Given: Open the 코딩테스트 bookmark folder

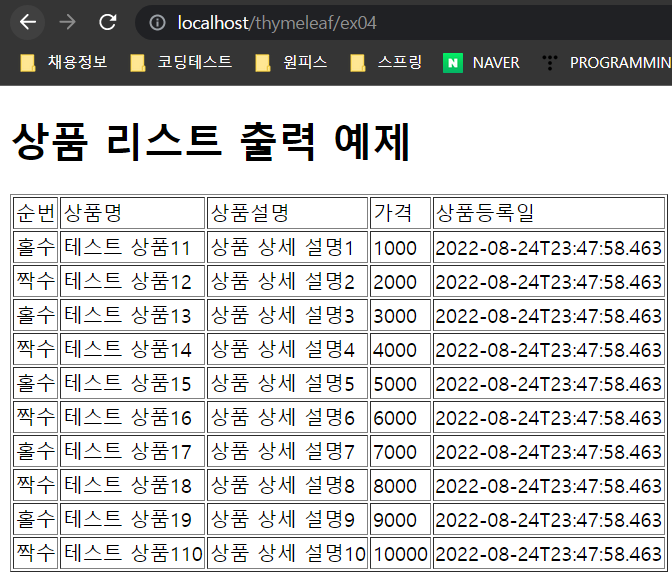Looking at the screenshot, I should click(181, 63).
